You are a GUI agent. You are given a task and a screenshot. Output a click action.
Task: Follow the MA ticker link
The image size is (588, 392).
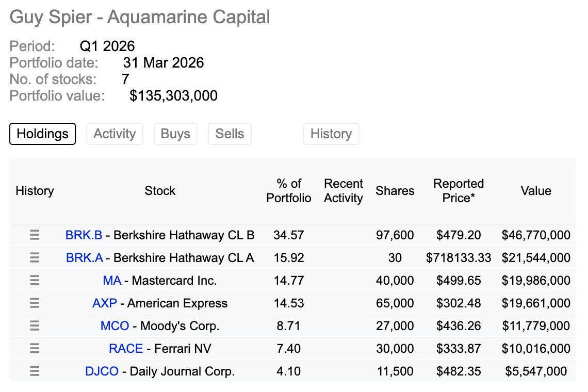(112, 281)
